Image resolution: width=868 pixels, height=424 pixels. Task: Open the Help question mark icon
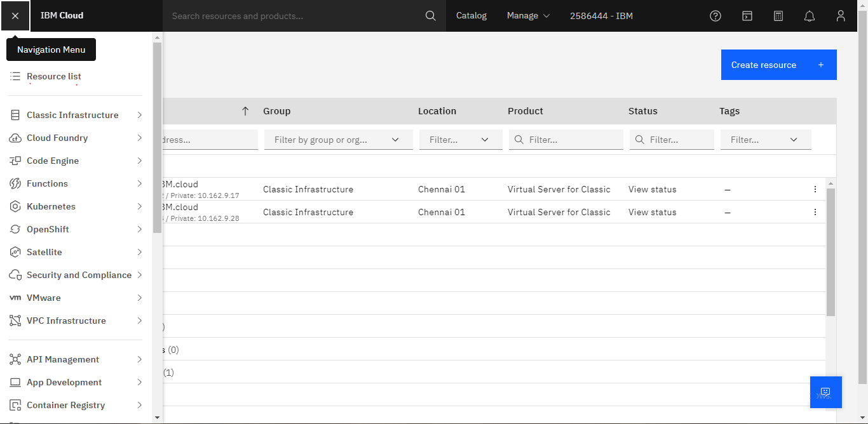click(715, 16)
